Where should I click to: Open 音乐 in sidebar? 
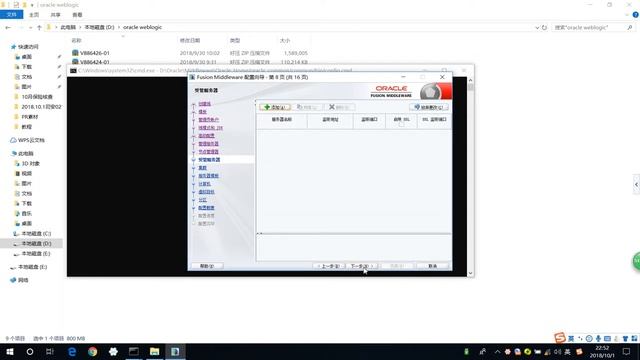click(27, 213)
